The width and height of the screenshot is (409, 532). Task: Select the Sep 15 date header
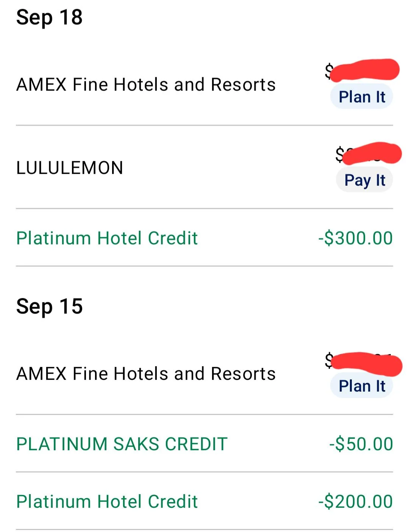click(49, 306)
